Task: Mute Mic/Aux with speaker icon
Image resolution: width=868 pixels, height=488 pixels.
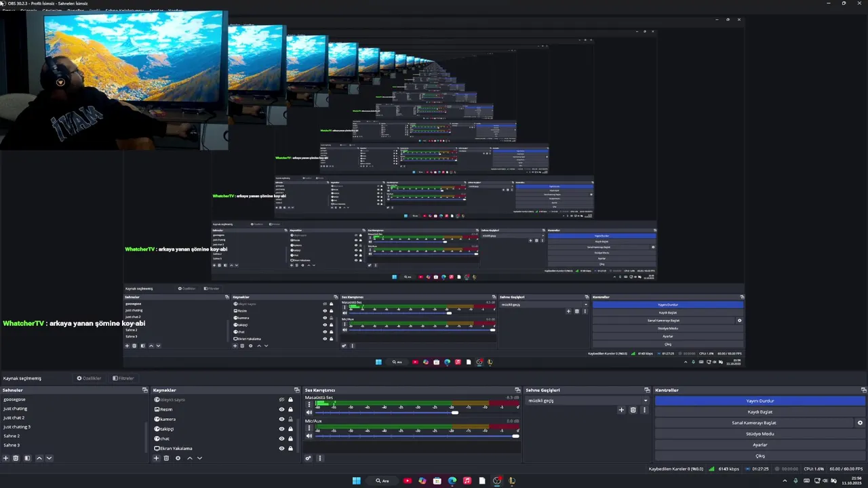Action: pyautogui.click(x=309, y=436)
